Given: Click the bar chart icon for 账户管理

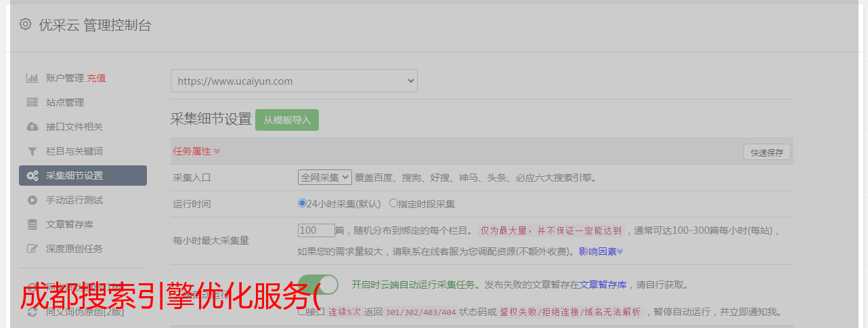Looking at the screenshot, I should pos(32,78).
